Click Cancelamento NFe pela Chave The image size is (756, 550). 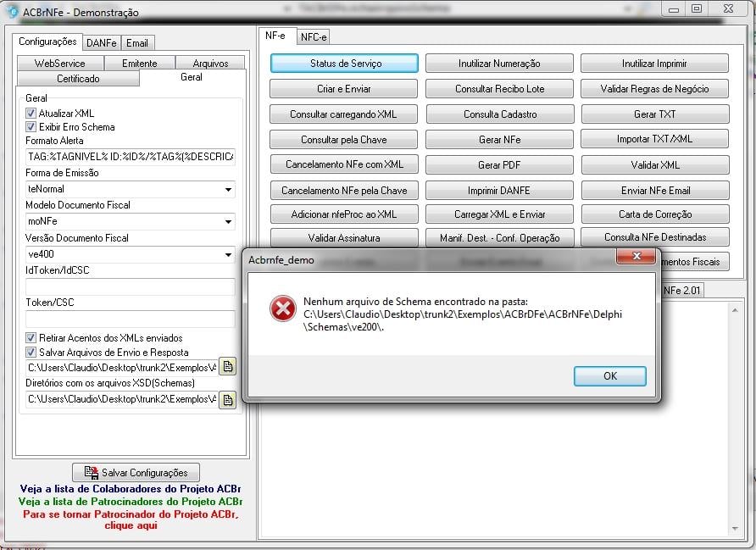pos(344,191)
